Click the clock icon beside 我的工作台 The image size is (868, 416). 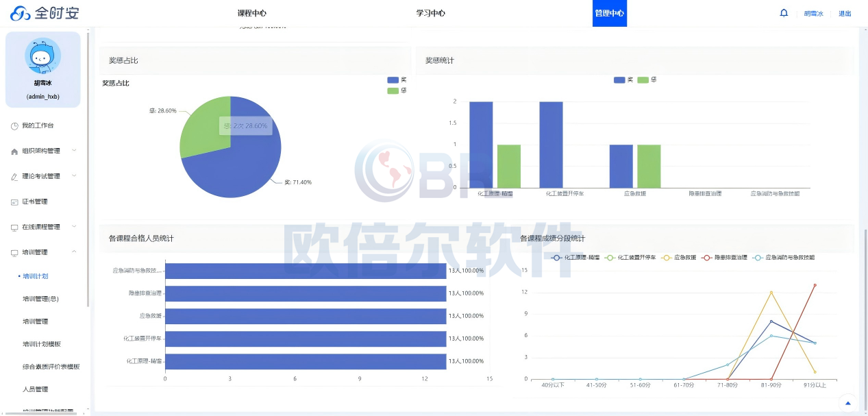pyautogui.click(x=14, y=126)
